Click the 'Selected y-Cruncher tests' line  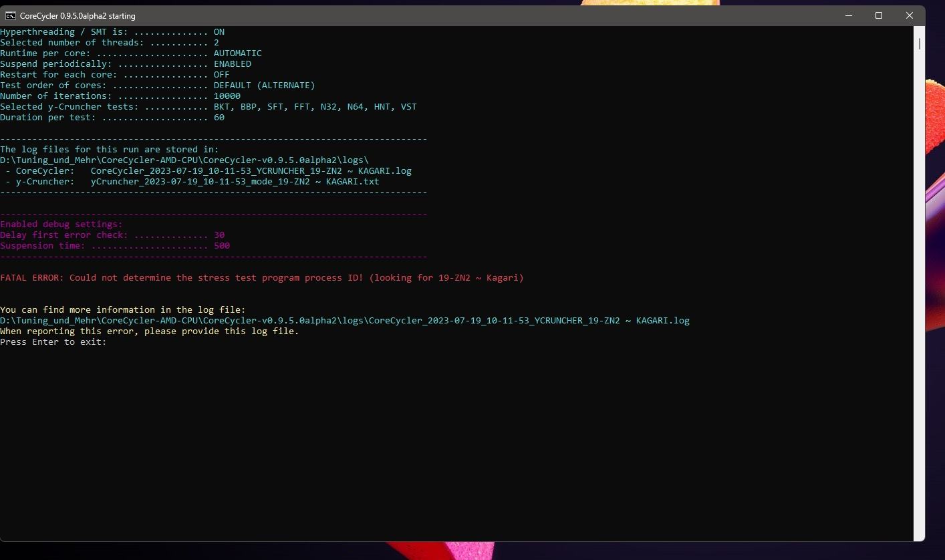(209, 107)
